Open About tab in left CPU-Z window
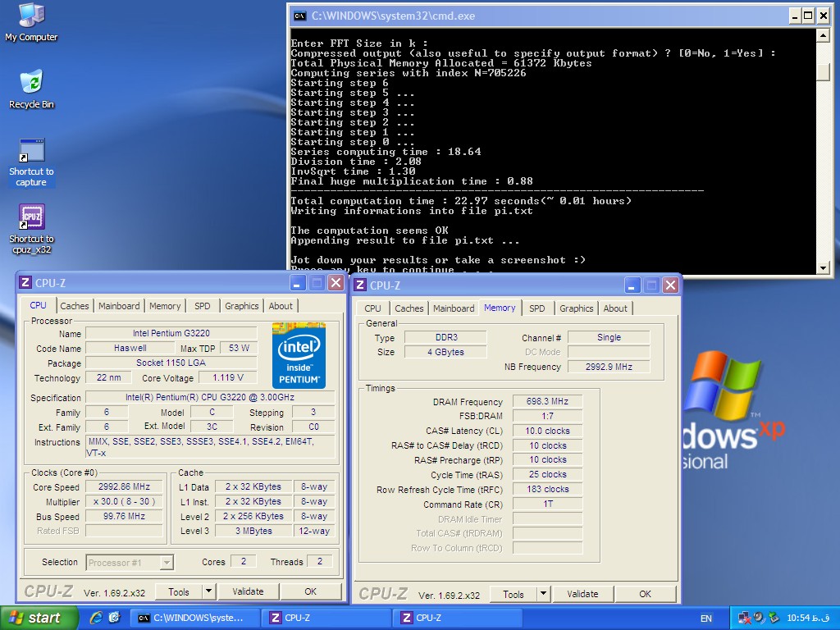Viewport: 840px width, 630px height. (281, 306)
